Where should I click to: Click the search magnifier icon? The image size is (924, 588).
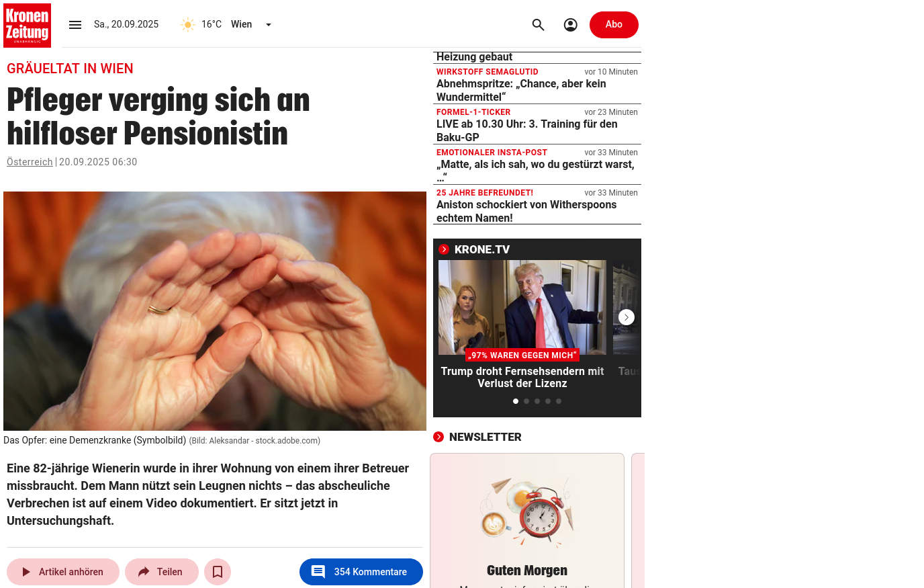tap(539, 25)
